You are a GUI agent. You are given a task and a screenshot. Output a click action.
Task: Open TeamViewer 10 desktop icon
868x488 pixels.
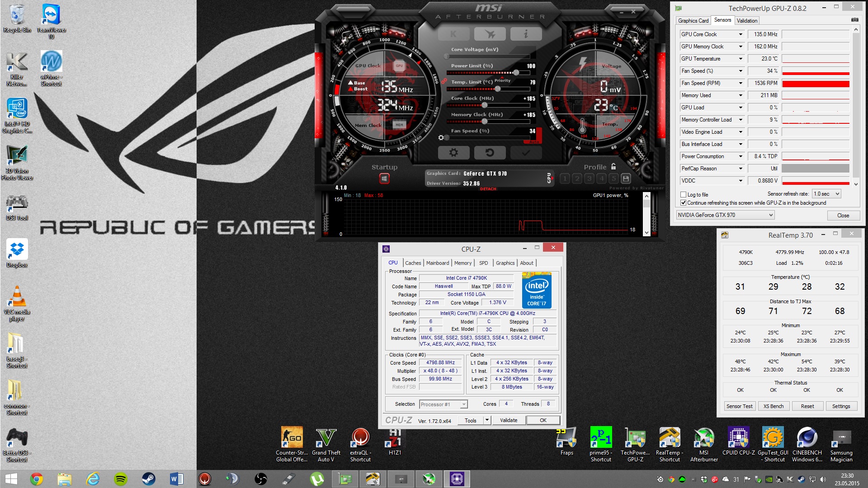tap(52, 22)
